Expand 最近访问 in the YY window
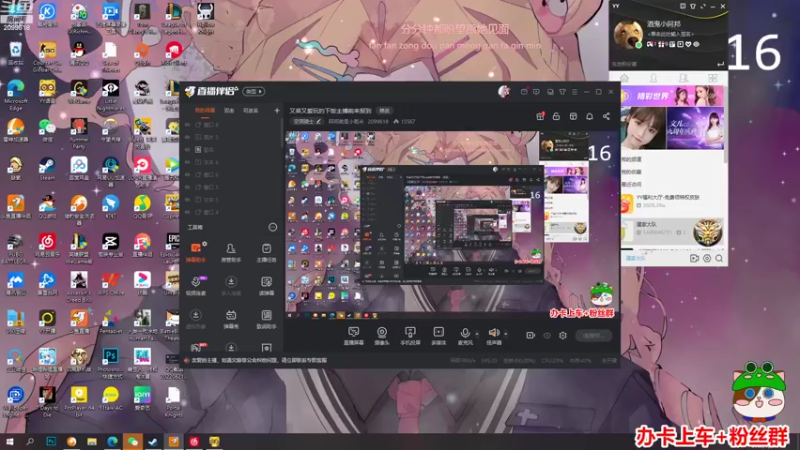The height and width of the screenshot is (450, 800). point(631,184)
